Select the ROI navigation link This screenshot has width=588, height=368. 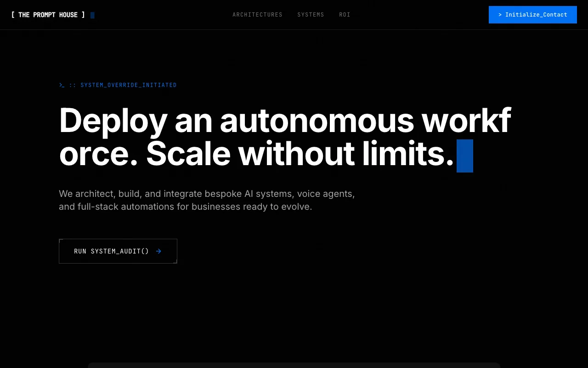(x=345, y=15)
